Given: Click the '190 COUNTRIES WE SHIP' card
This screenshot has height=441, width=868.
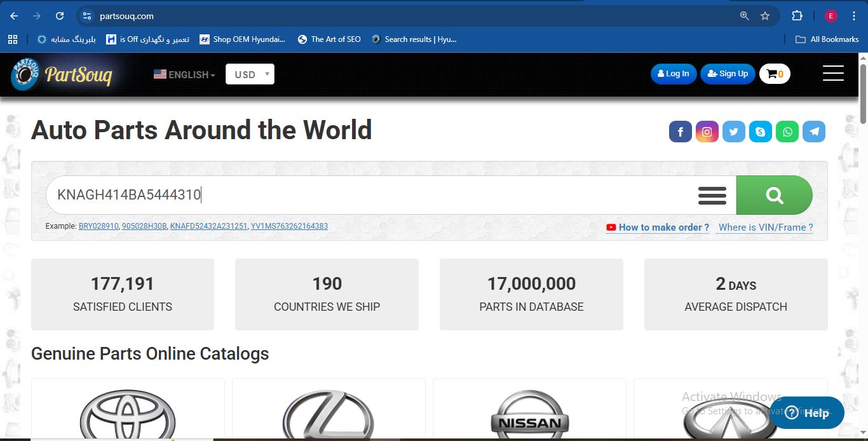Looking at the screenshot, I should (327, 294).
